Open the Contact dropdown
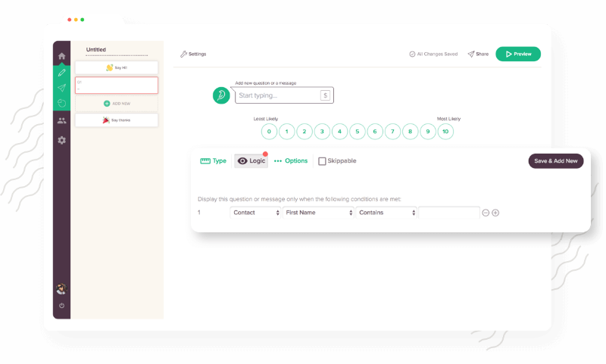 pyautogui.click(x=255, y=213)
